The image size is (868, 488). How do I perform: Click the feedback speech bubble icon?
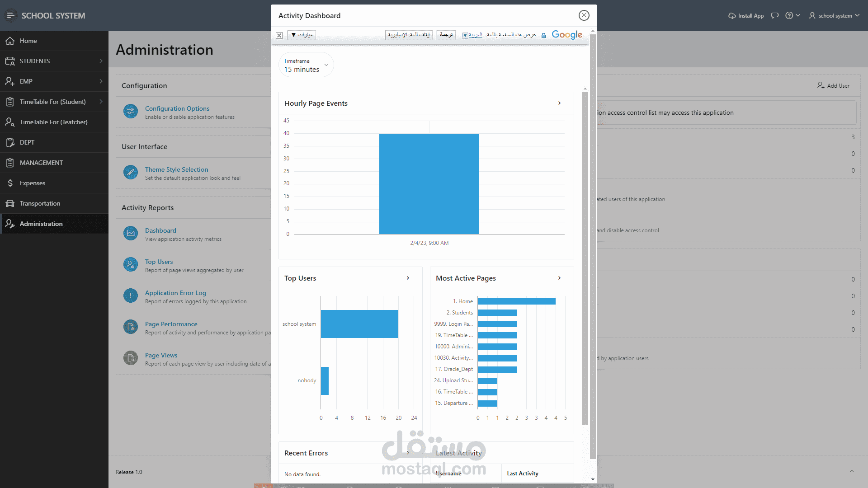[x=774, y=15]
